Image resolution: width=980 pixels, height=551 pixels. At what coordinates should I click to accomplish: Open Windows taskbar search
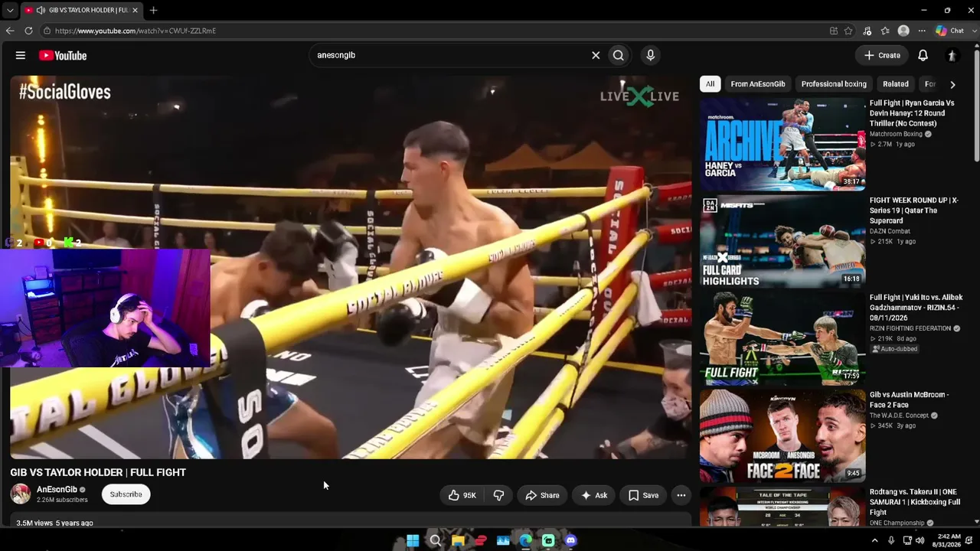435,541
